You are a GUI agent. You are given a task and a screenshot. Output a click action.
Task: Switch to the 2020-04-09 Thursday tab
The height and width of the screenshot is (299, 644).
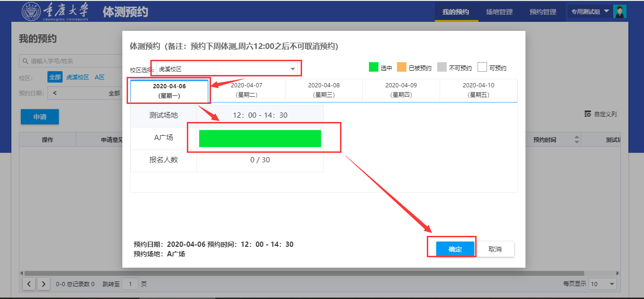pos(401,90)
